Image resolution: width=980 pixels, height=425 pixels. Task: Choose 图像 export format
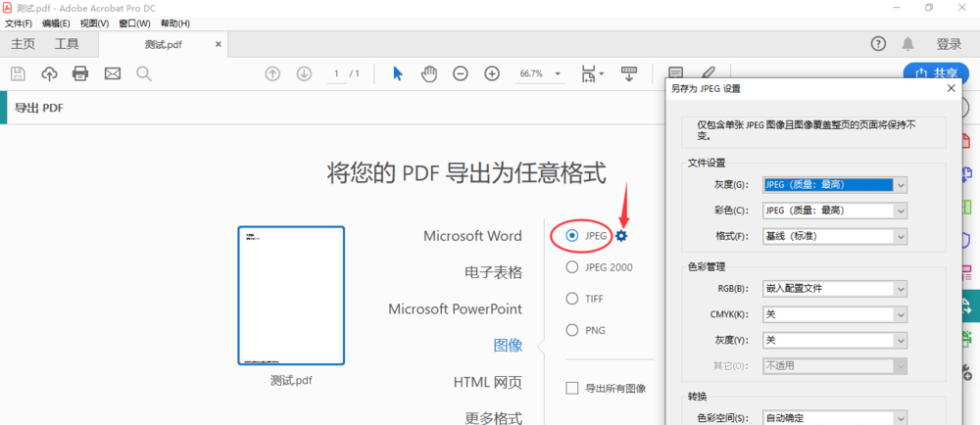[508, 345]
